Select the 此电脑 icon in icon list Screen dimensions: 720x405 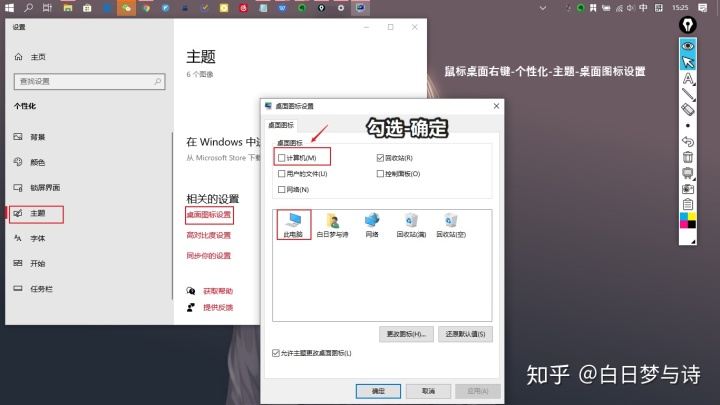tap(293, 225)
